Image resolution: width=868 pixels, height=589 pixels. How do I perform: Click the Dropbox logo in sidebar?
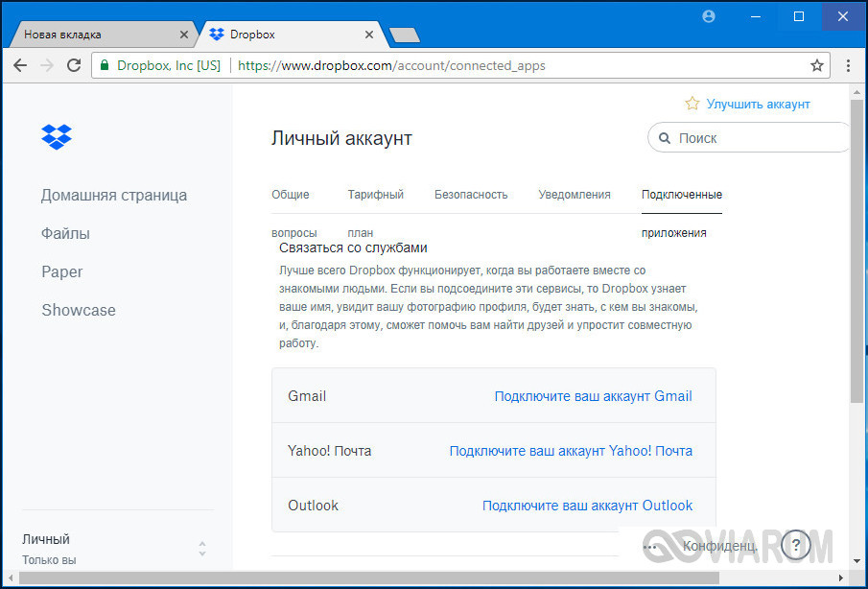57,137
